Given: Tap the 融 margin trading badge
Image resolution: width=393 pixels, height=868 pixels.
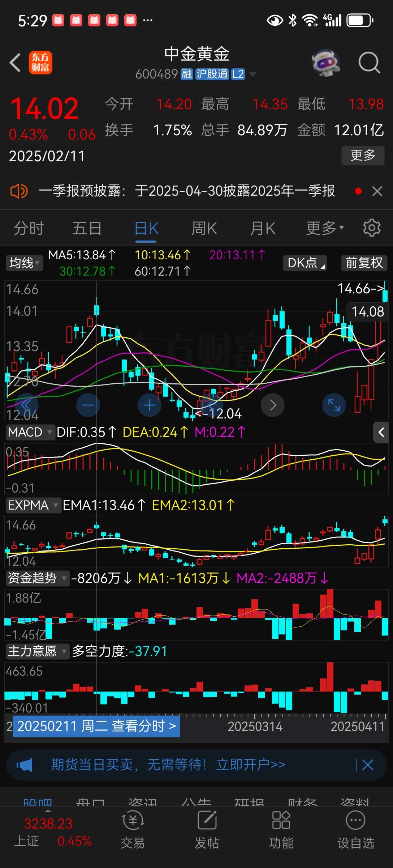Looking at the screenshot, I should point(187,74).
